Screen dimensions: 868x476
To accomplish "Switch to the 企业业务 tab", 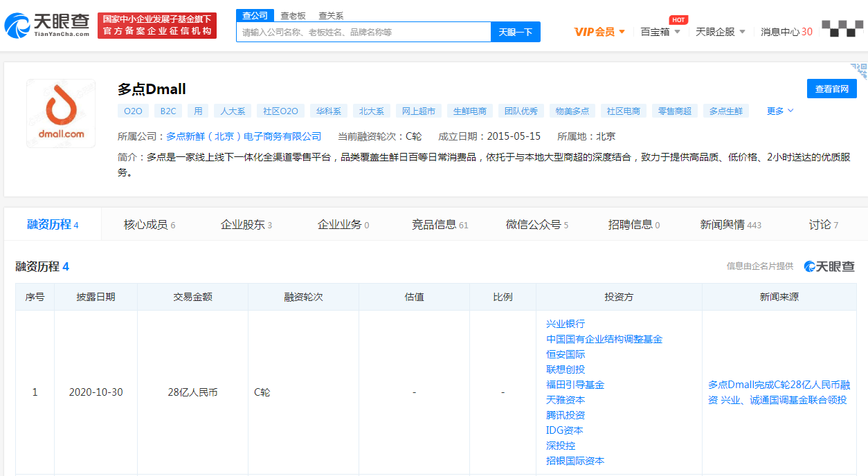I will click(343, 224).
